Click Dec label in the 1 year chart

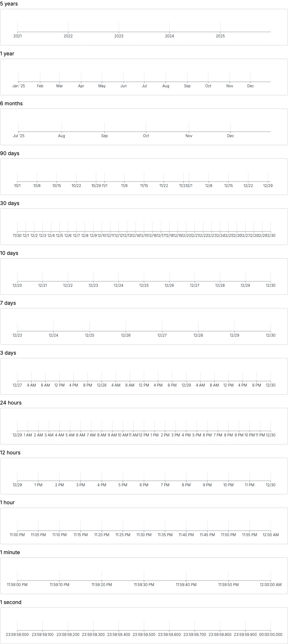(x=251, y=86)
